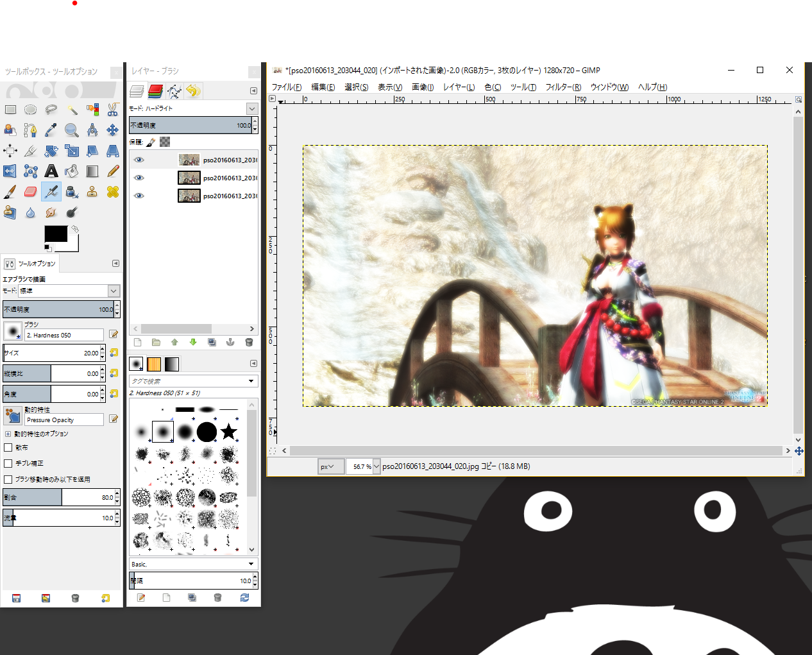Click the black foreground color swatch
This screenshot has width=812, height=655.
click(x=56, y=234)
